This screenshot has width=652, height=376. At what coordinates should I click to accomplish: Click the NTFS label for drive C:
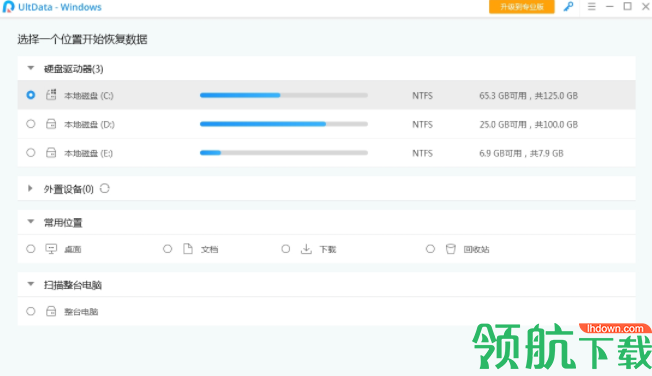[422, 96]
